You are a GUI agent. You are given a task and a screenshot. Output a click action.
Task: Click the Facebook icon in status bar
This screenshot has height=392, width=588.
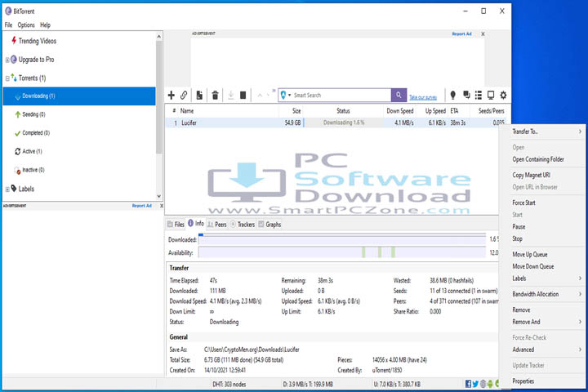pyautogui.click(x=468, y=384)
